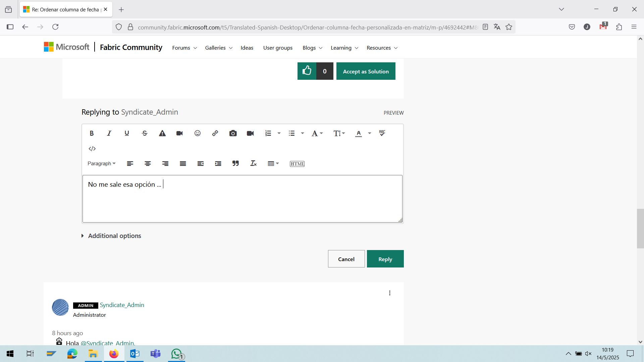Run the spell checker
This screenshot has height=362, width=644.
[x=382, y=133]
